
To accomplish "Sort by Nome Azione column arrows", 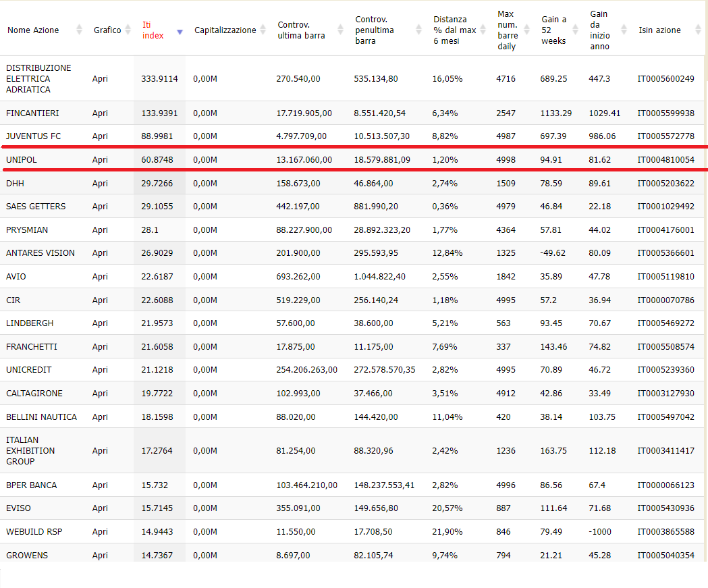I will pos(80,30).
